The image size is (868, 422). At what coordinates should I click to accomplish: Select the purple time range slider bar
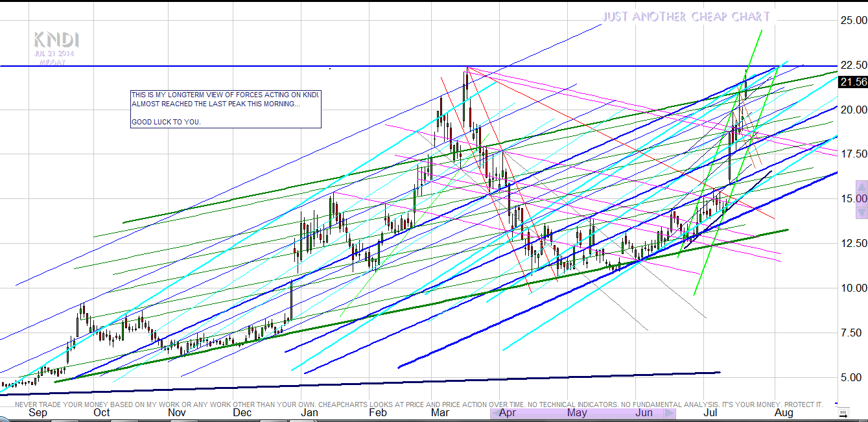click(x=583, y=413)
